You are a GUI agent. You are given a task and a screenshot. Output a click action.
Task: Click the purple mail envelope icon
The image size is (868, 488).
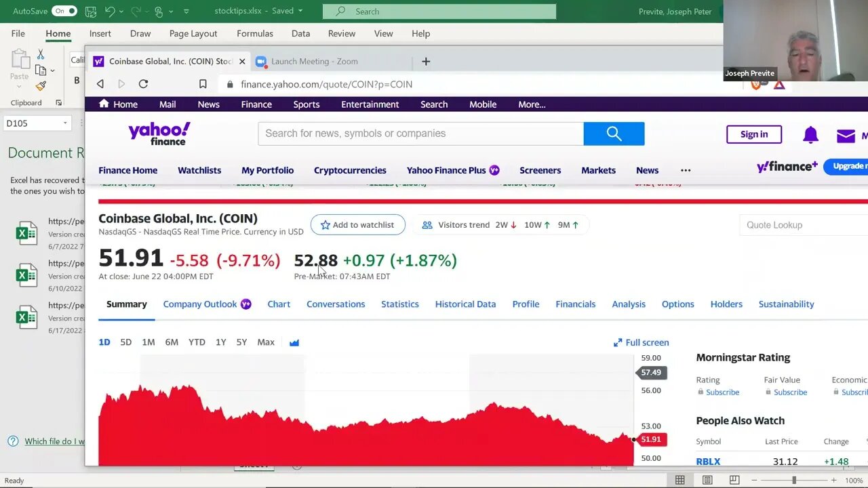pos(846,136)
